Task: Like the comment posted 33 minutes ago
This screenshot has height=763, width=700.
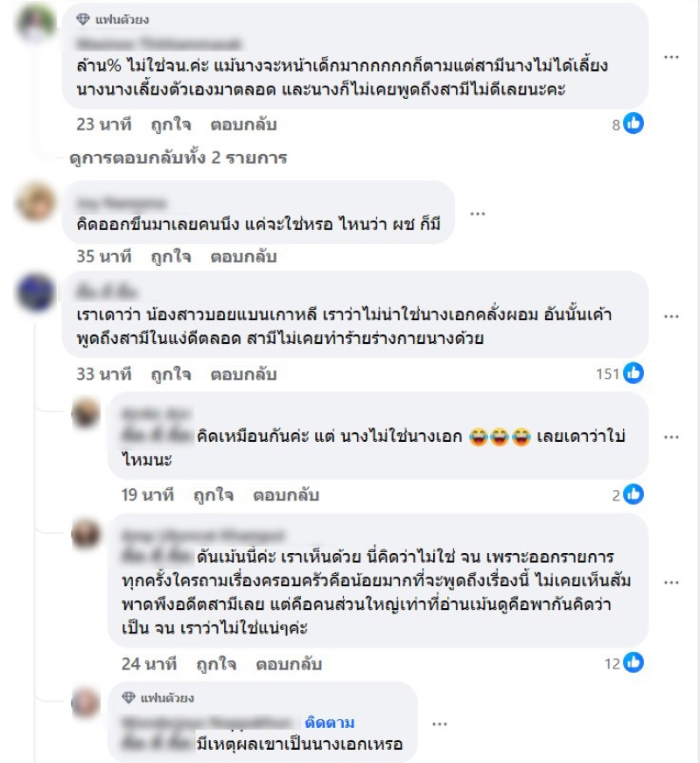Action: click(171, 374)
